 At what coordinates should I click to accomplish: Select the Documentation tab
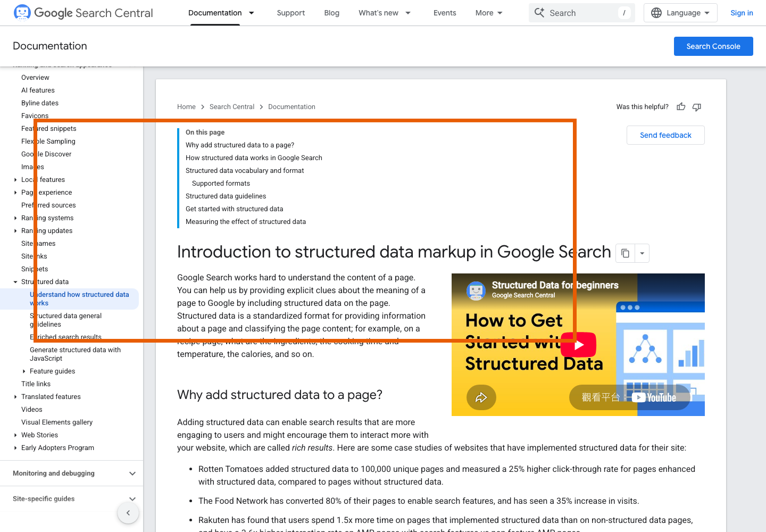click(215, 13)
